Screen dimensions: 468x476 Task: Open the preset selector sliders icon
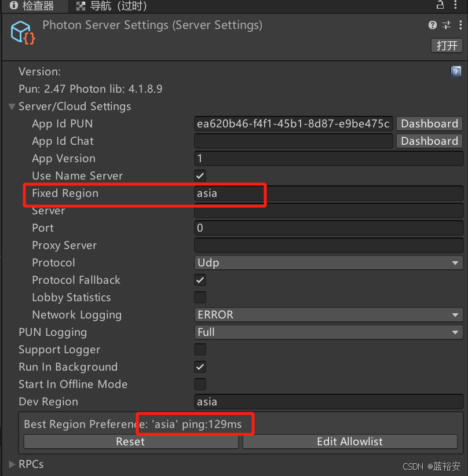447,25
